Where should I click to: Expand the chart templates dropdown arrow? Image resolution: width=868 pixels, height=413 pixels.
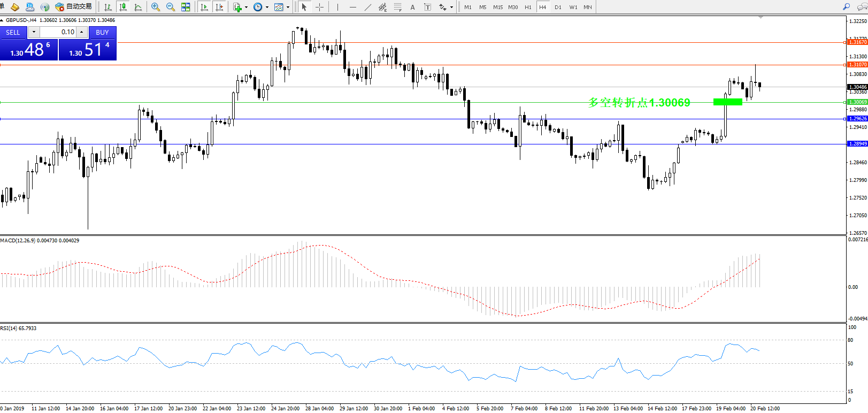(288, 7)
